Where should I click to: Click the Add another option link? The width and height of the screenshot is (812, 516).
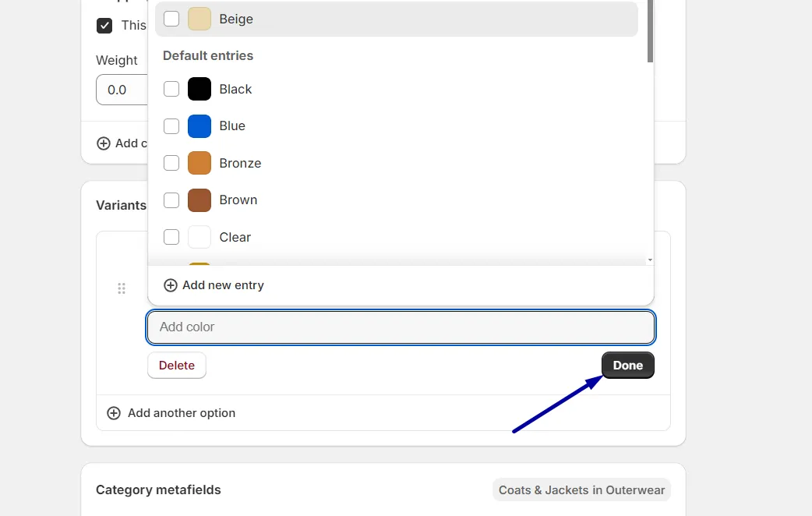tap(171, 413)
